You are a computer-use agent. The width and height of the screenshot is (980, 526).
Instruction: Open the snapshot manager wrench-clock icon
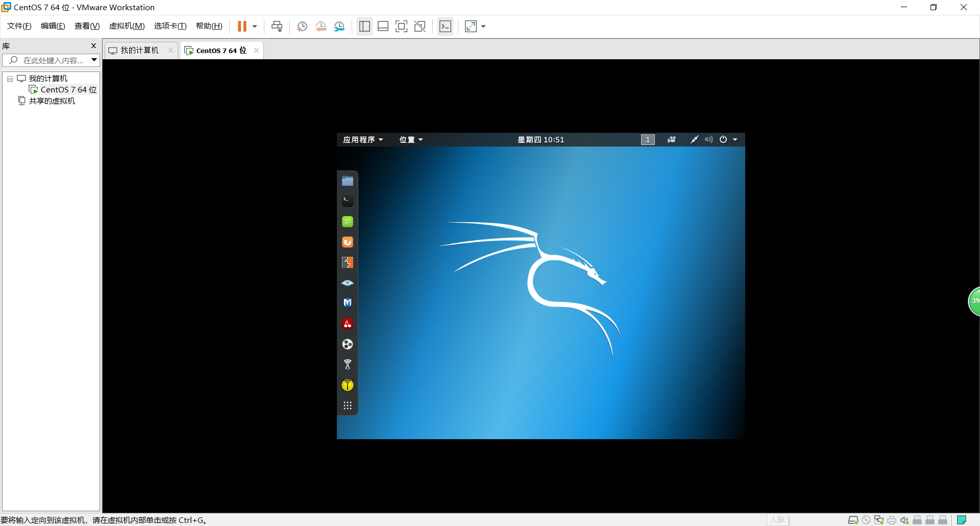pyautogui.click(x=339, y=26)
